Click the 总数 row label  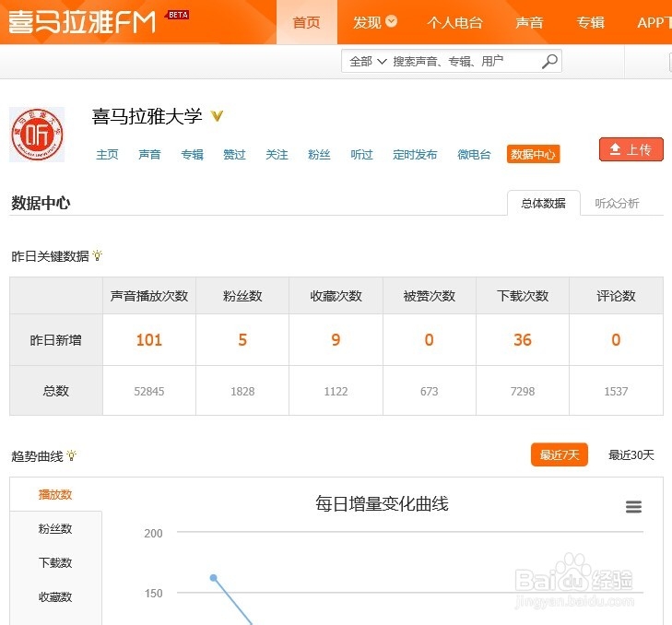coord(55,391)
